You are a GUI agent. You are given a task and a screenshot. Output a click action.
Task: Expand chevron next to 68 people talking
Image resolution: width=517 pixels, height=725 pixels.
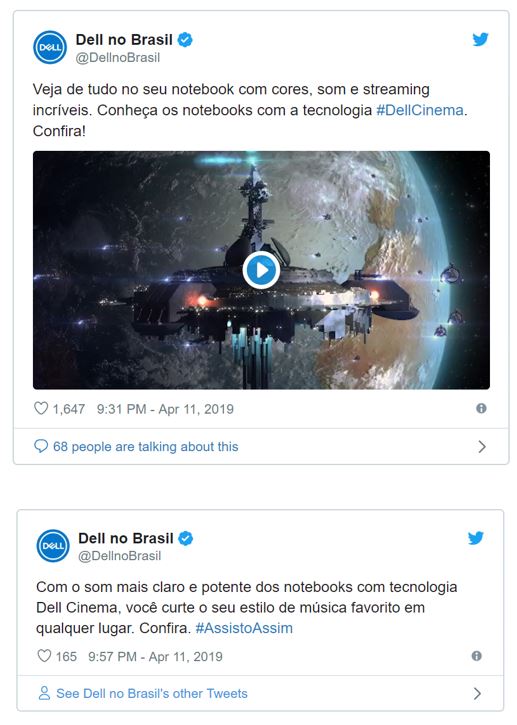(482, 447)
